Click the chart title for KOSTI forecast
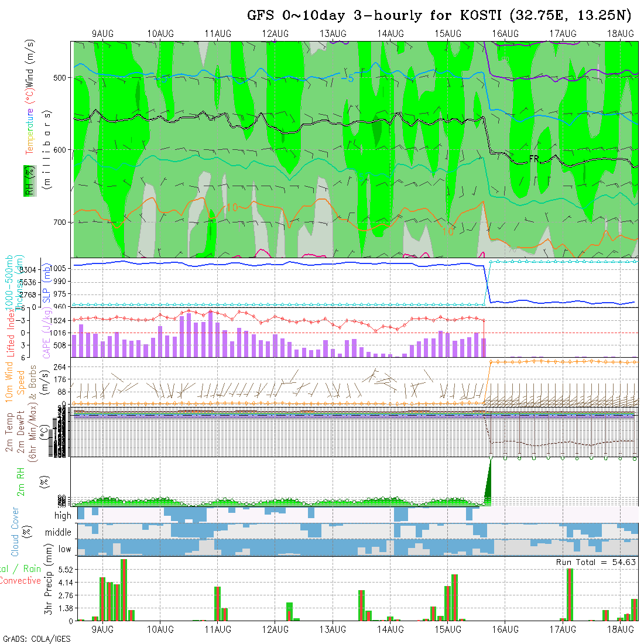The width and height of the screenshot is (644, 644). pyautogui.click(x=439, y=16)
